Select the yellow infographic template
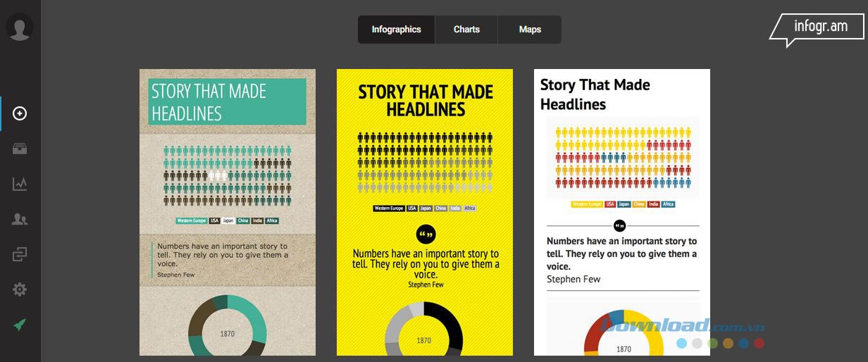This screenshot has width=868, height=362. (x=424, y=211)
